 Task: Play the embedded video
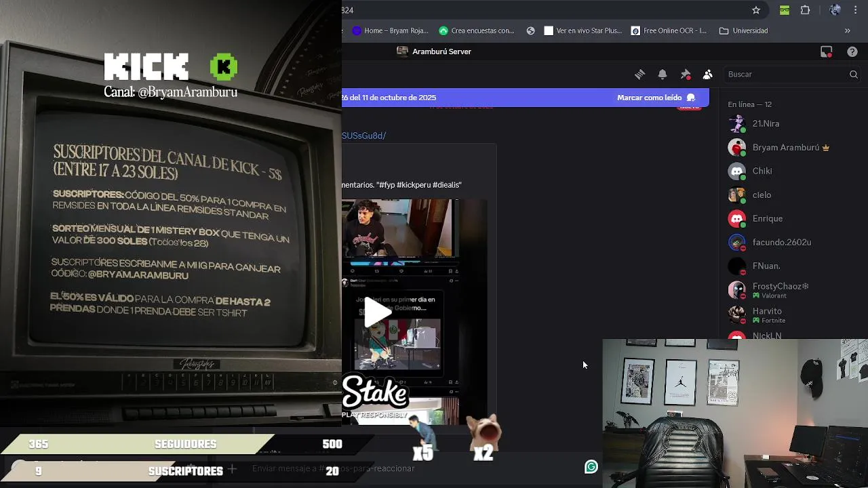pos(377,313)
